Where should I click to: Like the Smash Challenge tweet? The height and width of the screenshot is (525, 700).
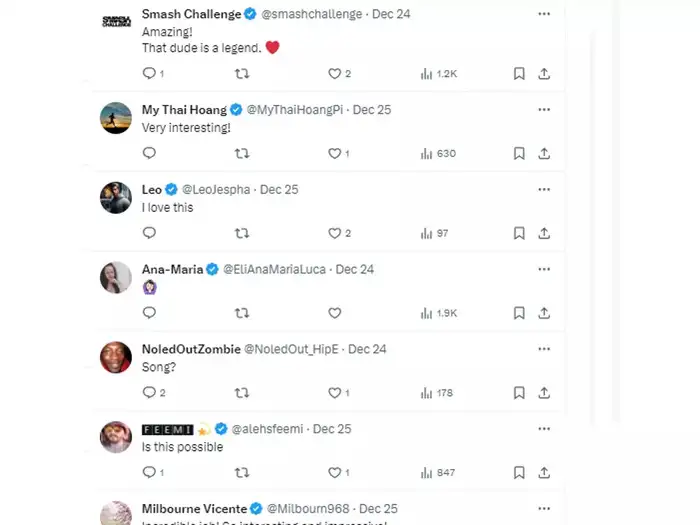(x=335, y=73)
